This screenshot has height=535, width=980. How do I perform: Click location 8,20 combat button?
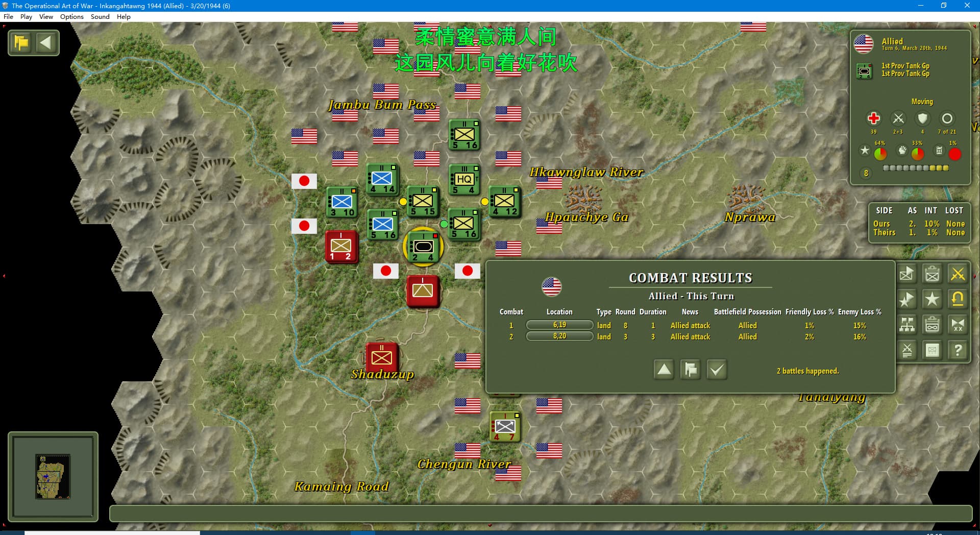click(x=559, y=336)
